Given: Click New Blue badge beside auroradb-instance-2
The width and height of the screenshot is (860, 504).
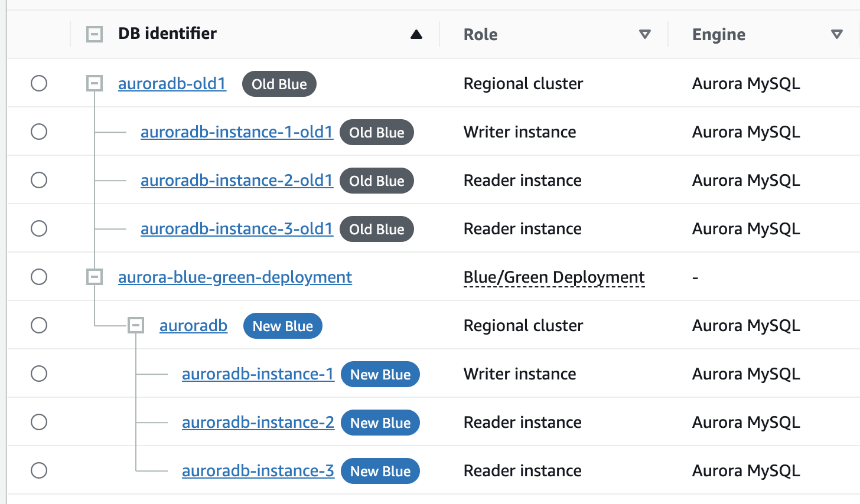Looking at the screenshot, I should click(380, 423).
